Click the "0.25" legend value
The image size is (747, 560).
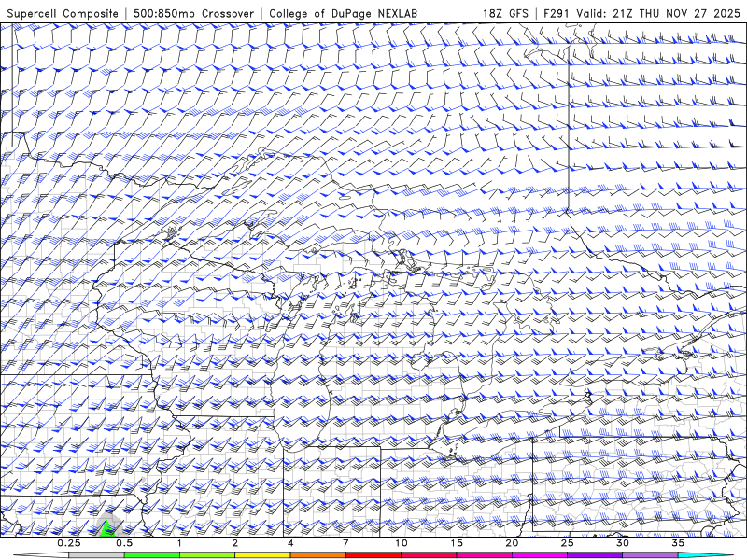[x=69, y=543]
